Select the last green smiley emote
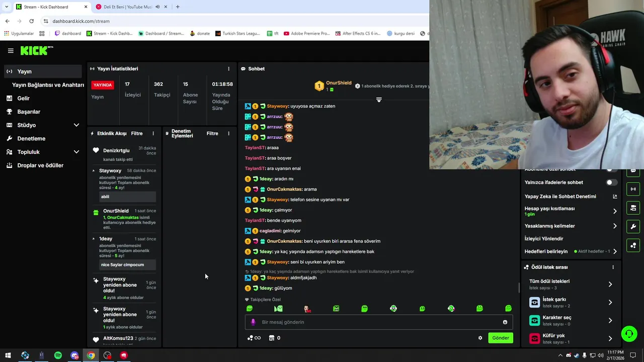The width and height of the screenshot is (644, 362). pos(508,309)
